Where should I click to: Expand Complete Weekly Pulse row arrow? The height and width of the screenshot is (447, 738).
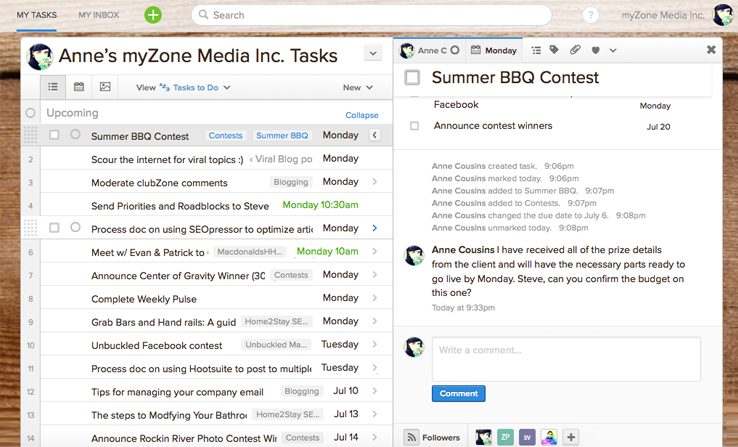click(x=375, y=298)
